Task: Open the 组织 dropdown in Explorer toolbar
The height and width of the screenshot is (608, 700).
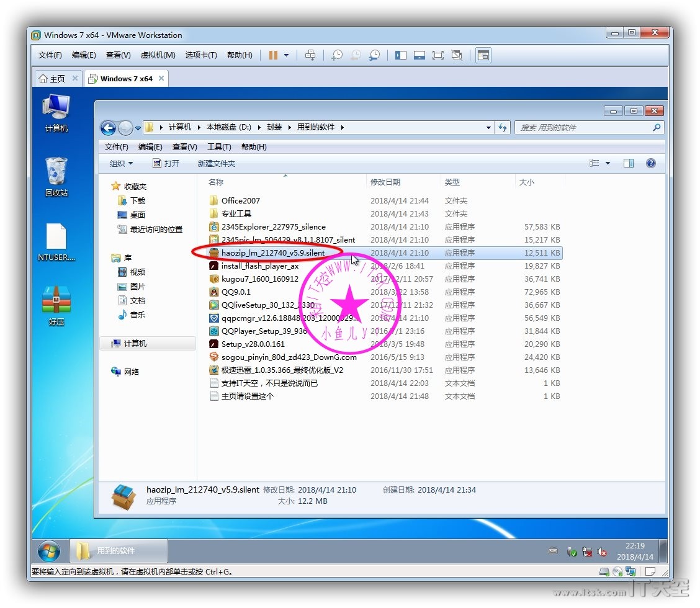Action: pyautogui.click(x=121, y=163)
